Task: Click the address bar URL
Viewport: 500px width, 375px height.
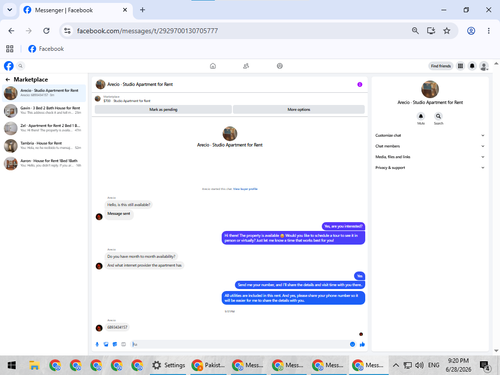Action: tap(147, 31)
